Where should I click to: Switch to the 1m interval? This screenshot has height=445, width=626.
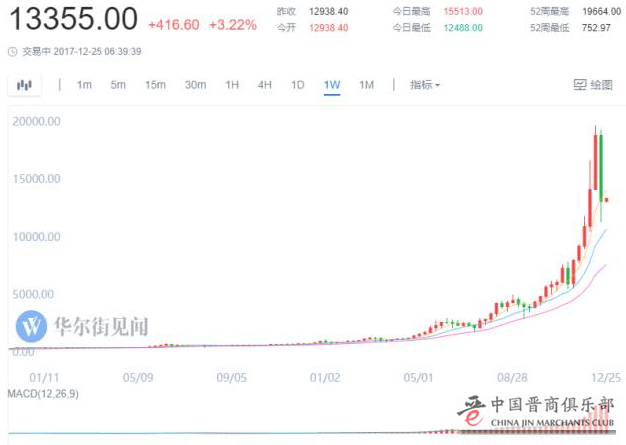point(84,85)
